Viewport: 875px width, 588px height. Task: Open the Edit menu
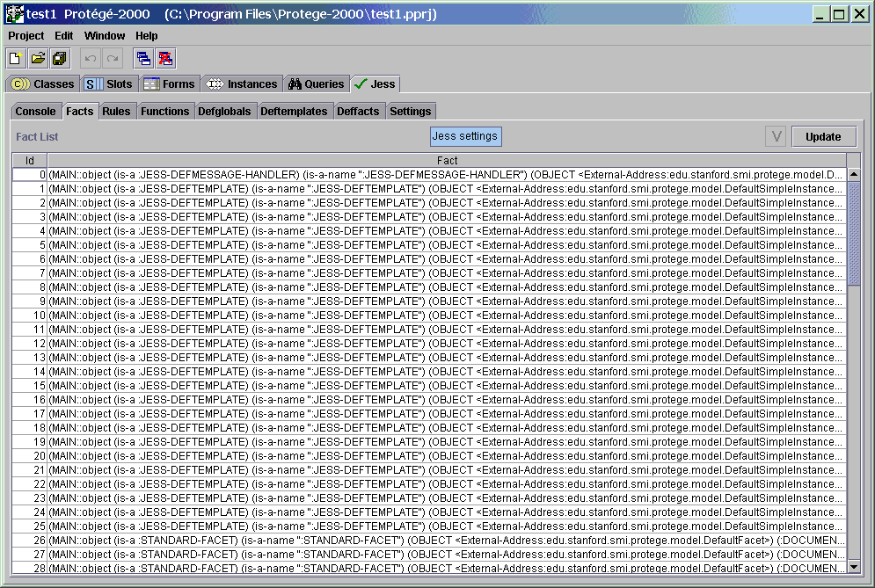tap(63, 36)
